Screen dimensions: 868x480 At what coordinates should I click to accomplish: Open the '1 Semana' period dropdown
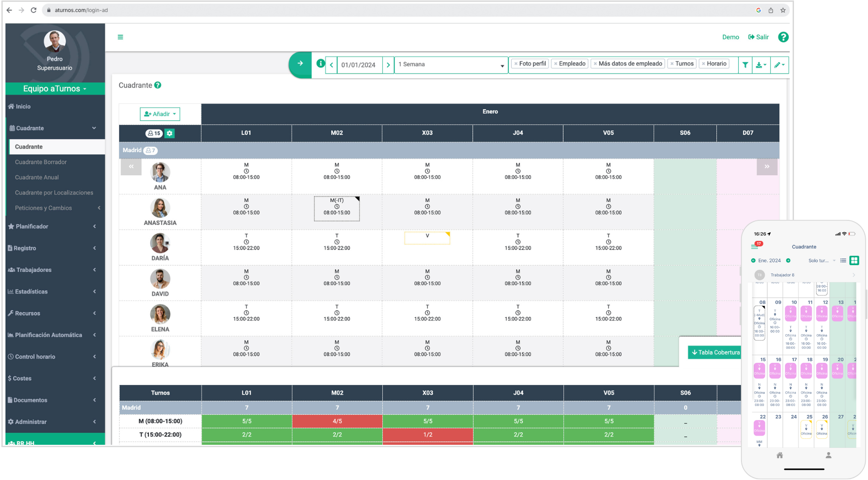pos(451,64)
